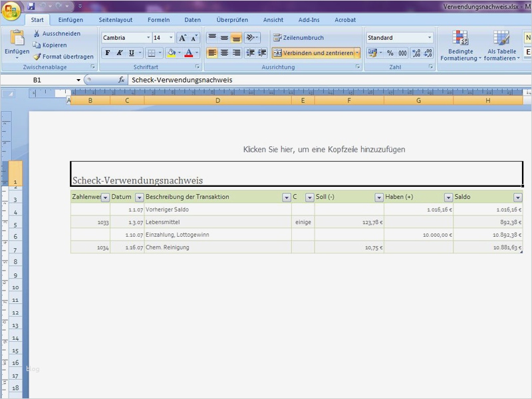Image resolution: width=532 pixels, height=399 pixels.
Task: Toggle underline formatting (U)
Action: coord(131,53)
